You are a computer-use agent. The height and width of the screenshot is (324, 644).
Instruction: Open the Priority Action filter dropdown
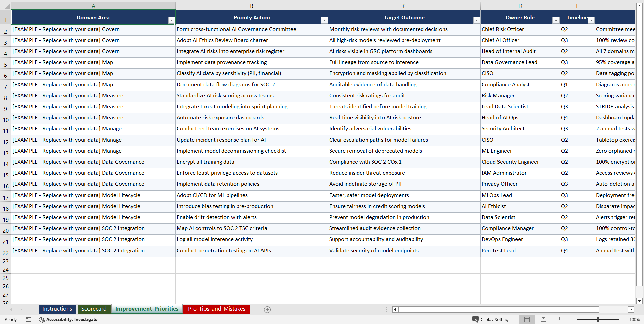pyautogui.click(x=324, y=20)
